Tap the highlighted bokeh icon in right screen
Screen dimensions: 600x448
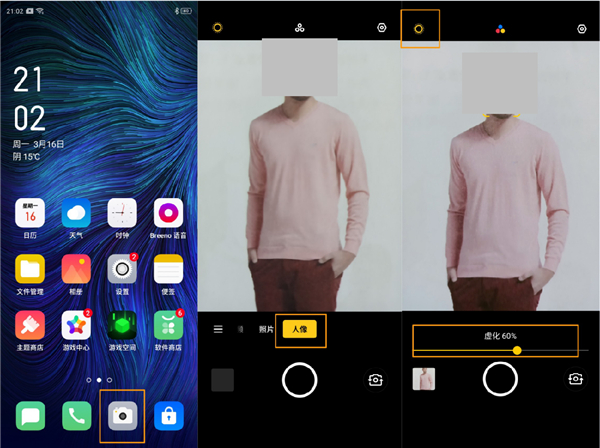[419, 29]
